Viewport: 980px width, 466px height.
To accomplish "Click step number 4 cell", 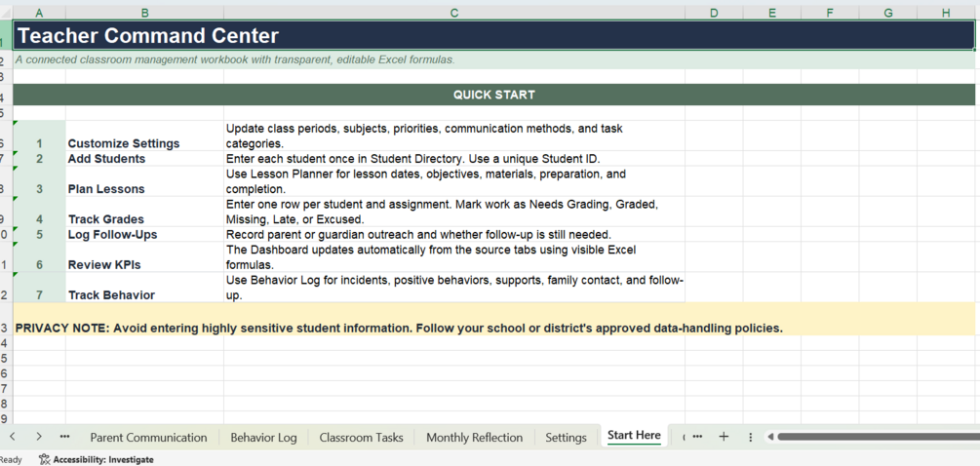I will point(39,212).
